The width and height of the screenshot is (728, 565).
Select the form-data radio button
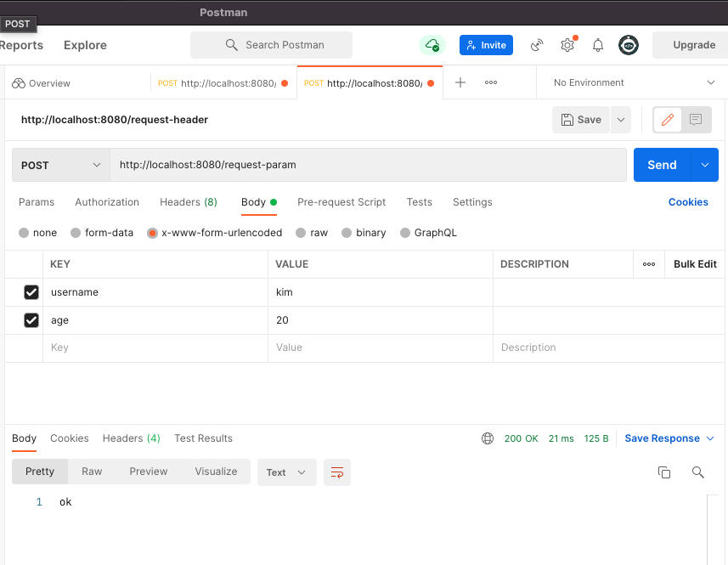point(76,233)
